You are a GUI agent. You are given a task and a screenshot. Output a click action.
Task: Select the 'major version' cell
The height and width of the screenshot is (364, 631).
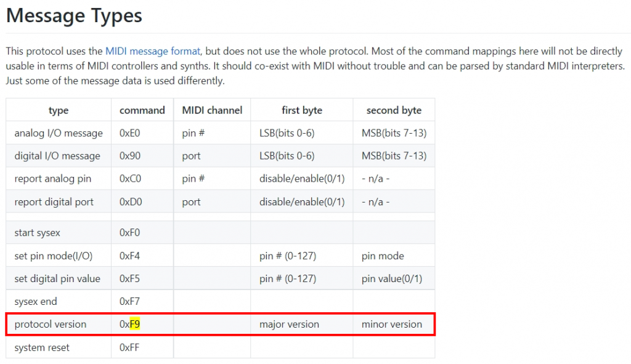pyautogui.click(x=289, y=324)
